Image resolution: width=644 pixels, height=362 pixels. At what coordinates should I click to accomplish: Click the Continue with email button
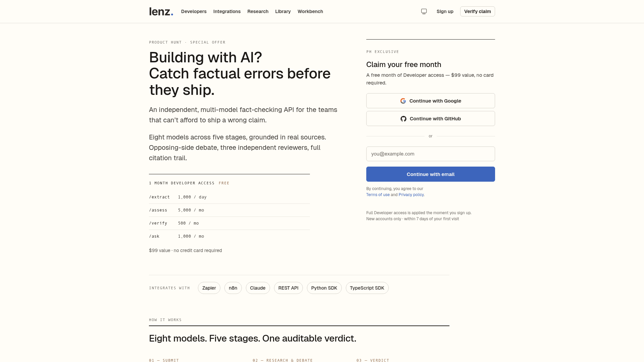(431, 174)
